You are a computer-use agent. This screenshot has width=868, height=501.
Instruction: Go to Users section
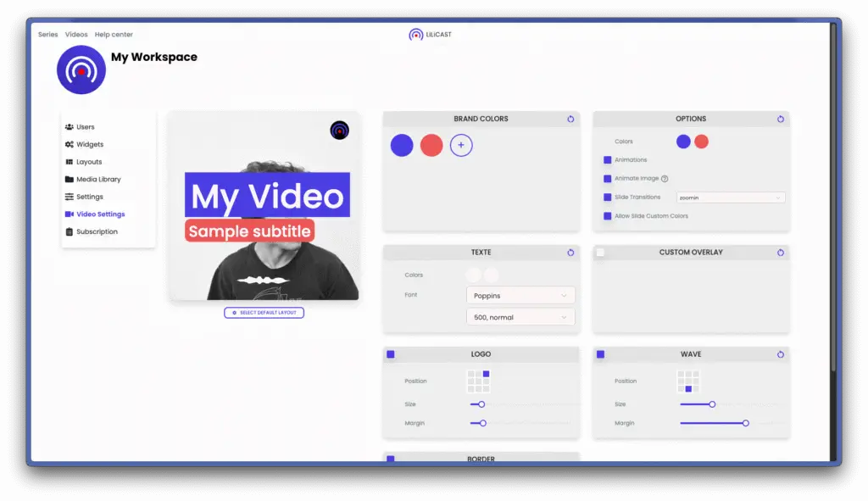(x=86, y=127)
